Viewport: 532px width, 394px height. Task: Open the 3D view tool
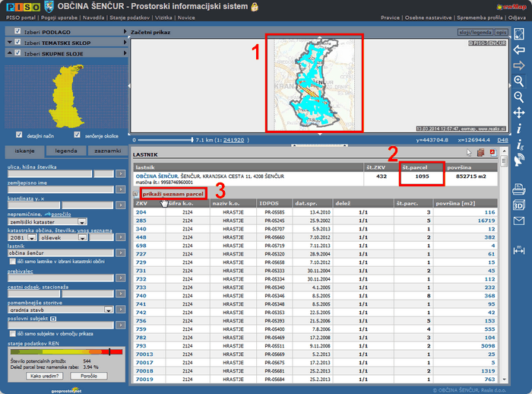(519, 205)
